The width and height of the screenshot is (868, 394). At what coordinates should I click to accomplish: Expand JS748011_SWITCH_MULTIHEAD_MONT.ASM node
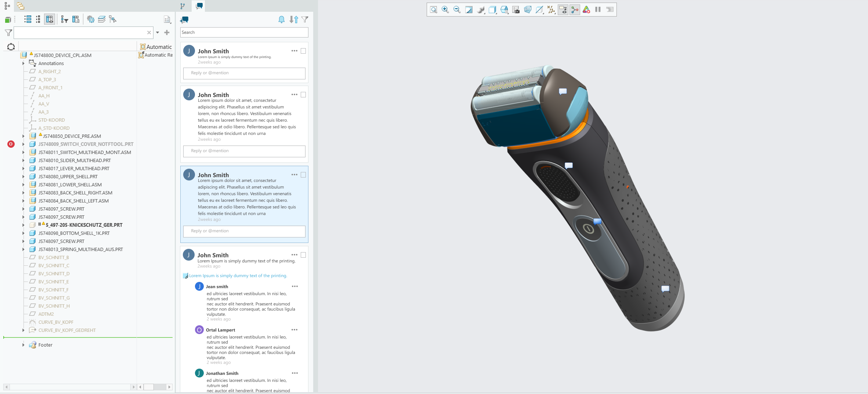point(23,153)
